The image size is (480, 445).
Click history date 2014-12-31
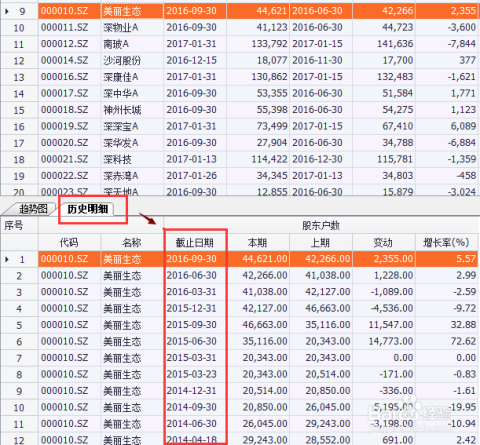coord(191,391)
